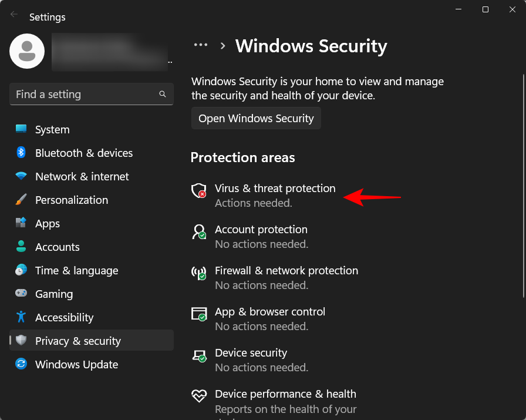Select Privacy & security in the sidebar
526x420 pixels.
pos(77,341)
